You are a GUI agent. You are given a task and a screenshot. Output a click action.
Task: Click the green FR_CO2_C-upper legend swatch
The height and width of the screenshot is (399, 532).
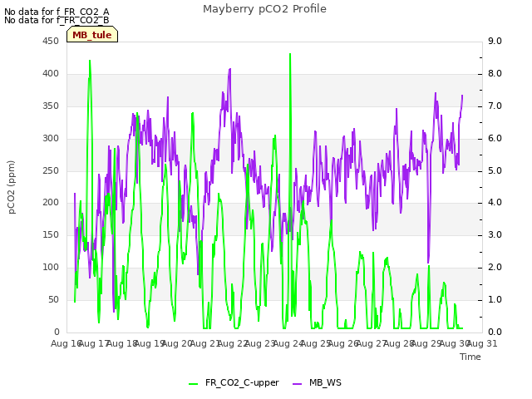pos(193,384)
